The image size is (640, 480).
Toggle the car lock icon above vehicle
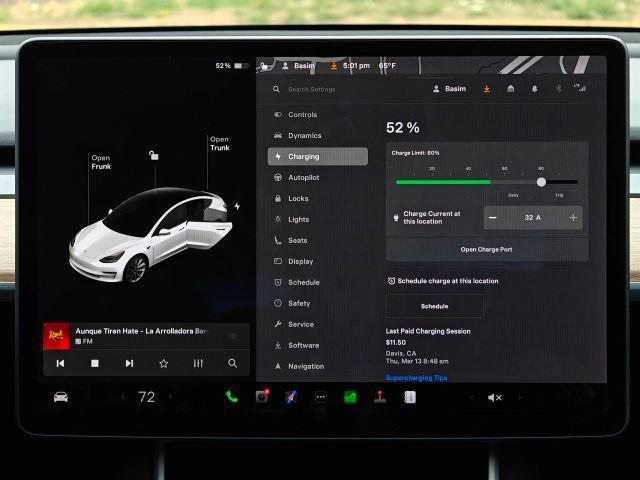(x=153, y=155)
